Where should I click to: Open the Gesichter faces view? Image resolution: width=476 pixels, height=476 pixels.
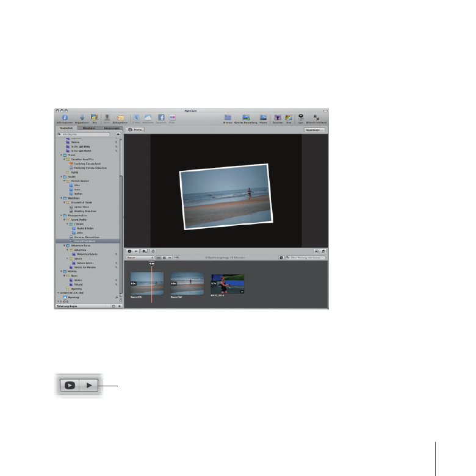click(278, 118)
